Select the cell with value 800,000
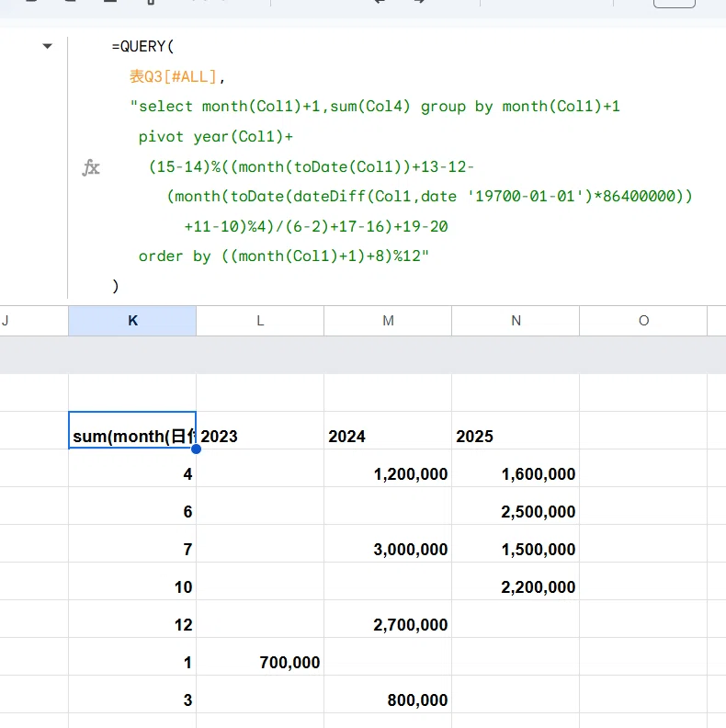 (388, 694)
